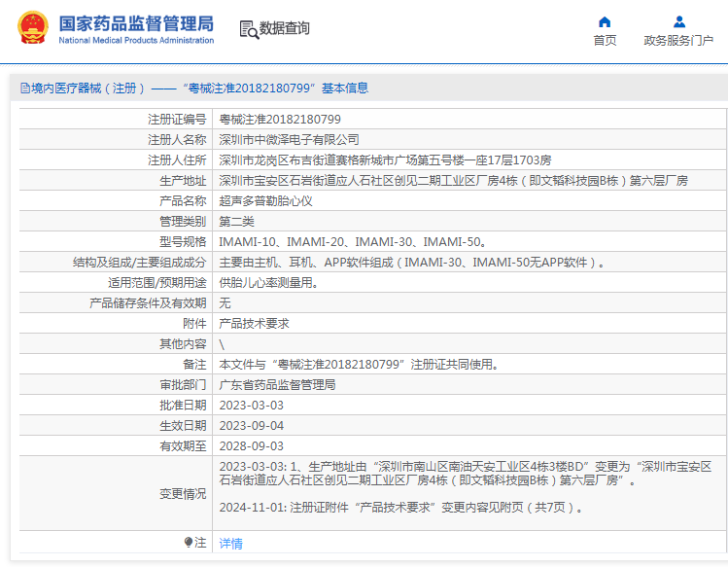Screen dimensions: 728x567
Task: Select model specs IMAMI-10、IMAMI-20 value
Action: pyautogui.click(x=353, y=242)
